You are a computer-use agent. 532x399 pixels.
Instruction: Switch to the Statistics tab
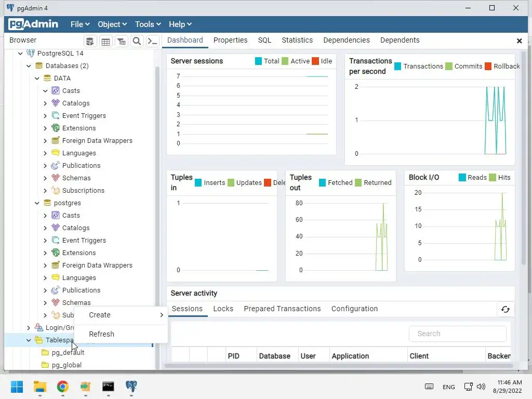coord(297,40)
